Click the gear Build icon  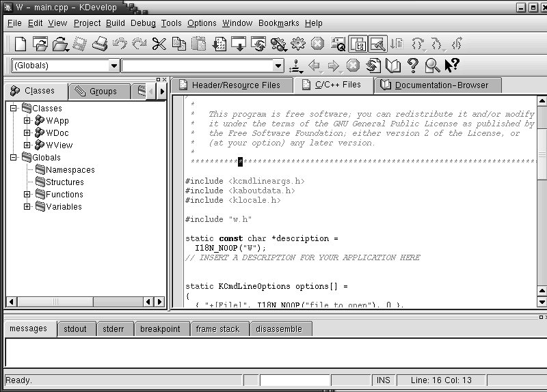click(297, 44)
